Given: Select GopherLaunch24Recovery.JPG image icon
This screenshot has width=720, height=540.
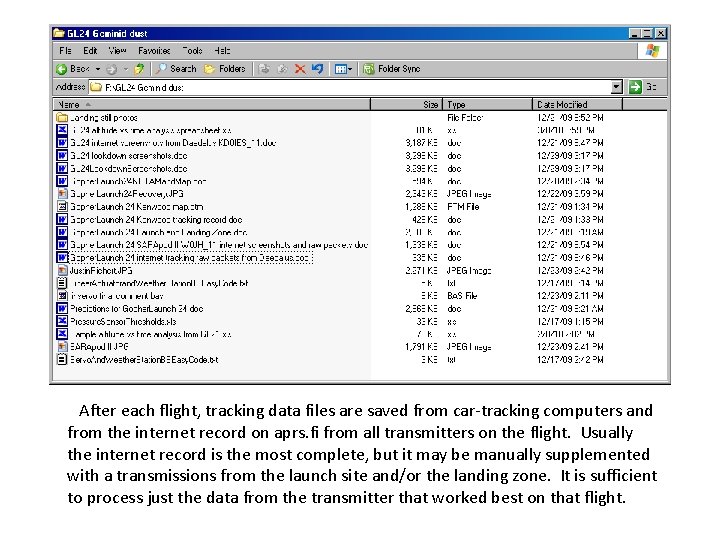Looking at the screenshot, I should coord(62,194).
